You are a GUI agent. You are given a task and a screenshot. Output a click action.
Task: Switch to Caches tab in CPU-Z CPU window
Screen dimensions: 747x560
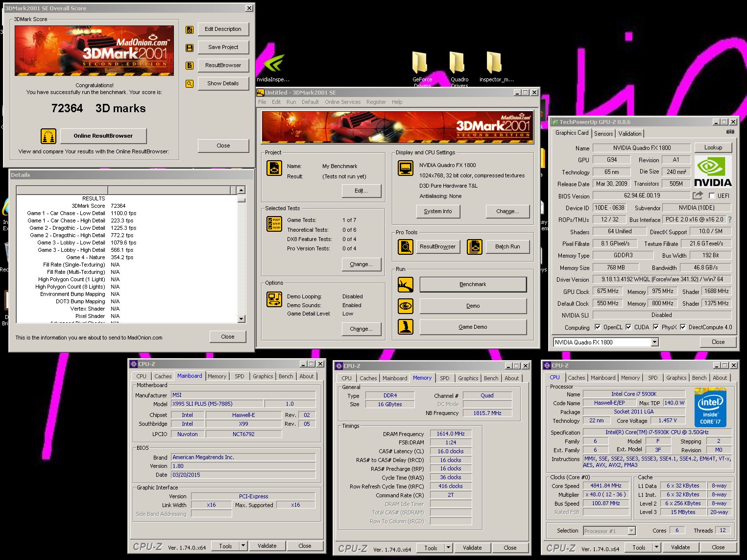click(x=576, y=378)
